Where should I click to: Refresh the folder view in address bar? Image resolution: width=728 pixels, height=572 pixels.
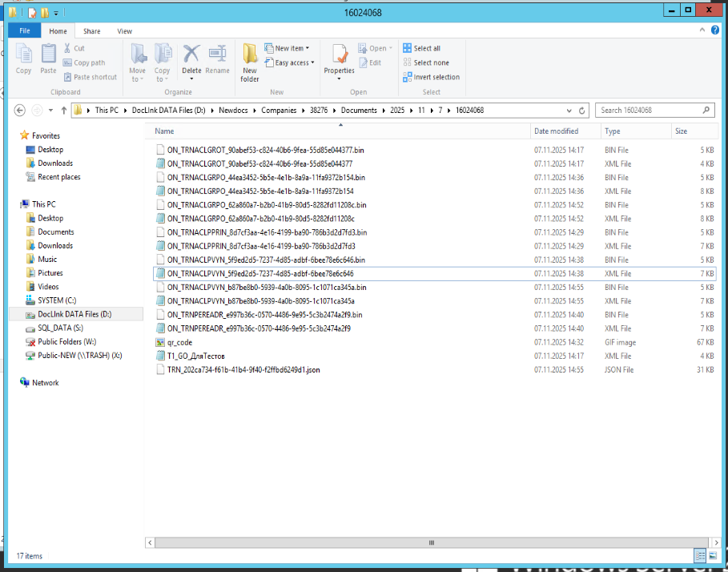click(581, 111)
